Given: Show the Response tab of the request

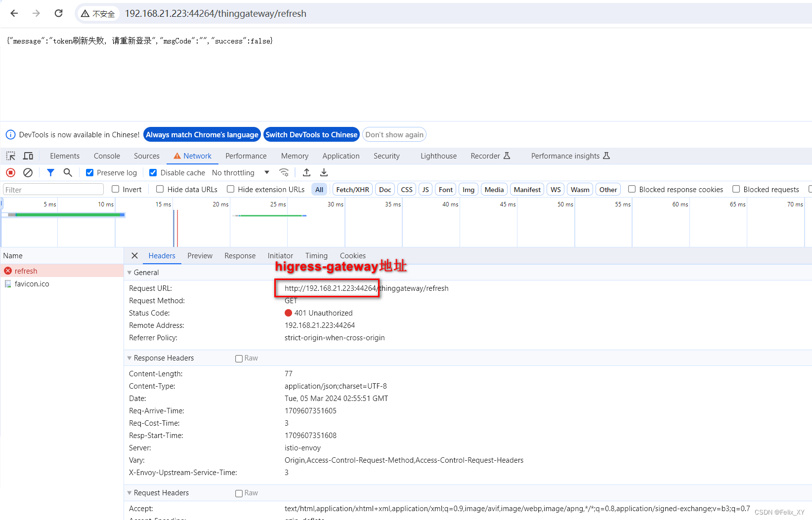Looking at the screenshot, I should pyautogui.click(x=240, y=256).
